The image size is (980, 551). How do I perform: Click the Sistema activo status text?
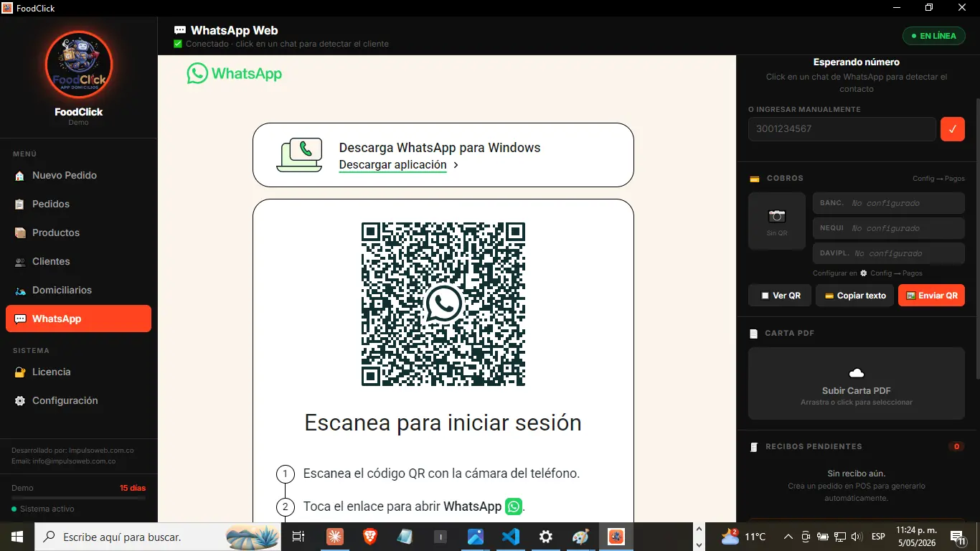[x=47, y=509]
